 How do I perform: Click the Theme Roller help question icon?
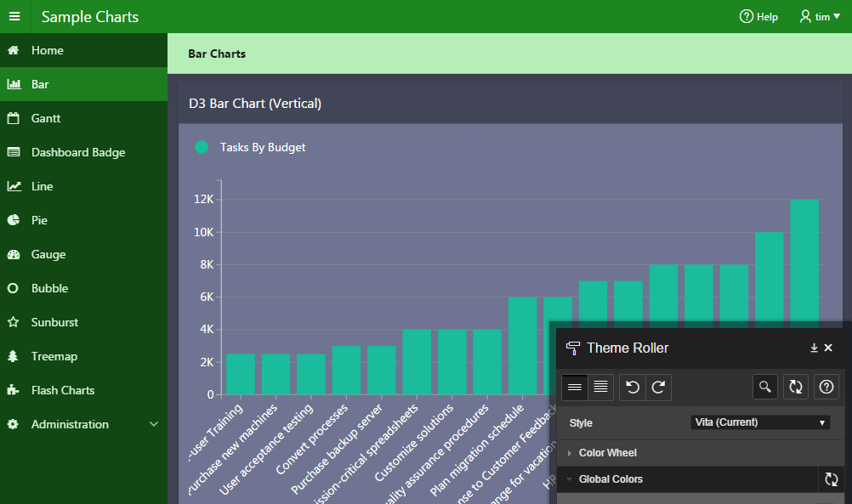[826, 388]
